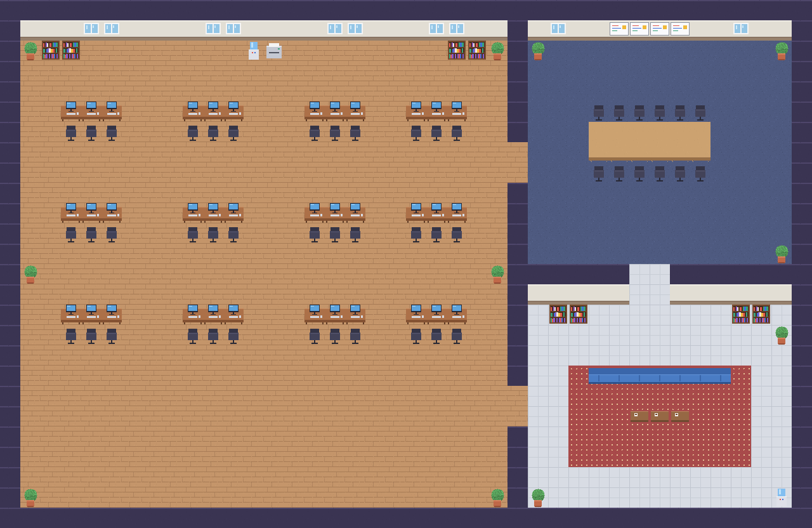The width and height of the screenshot is (812, 528).
Task: Select the top-left bookshelf in the main office
Action: coord(51,50)
